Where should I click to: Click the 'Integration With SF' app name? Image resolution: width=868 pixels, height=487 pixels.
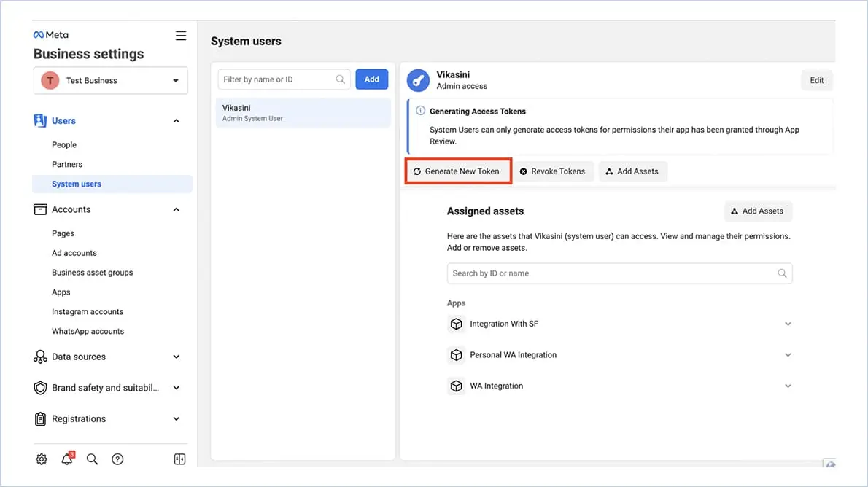[x=504, y=324]
